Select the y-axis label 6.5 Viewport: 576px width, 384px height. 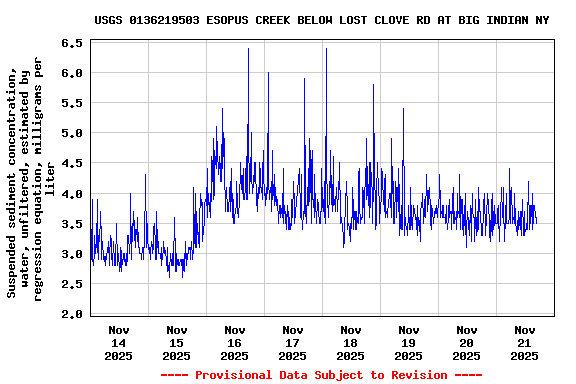click(72, 43)
